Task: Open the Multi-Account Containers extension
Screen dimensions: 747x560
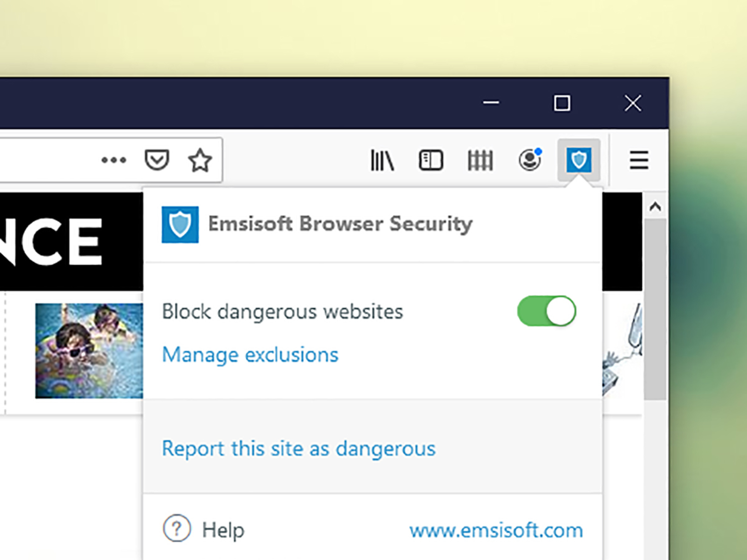Action: click(480, 160)
